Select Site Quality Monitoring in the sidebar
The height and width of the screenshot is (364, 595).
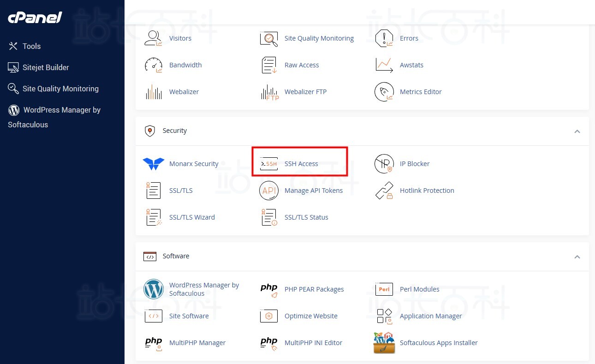coord(54,89)
